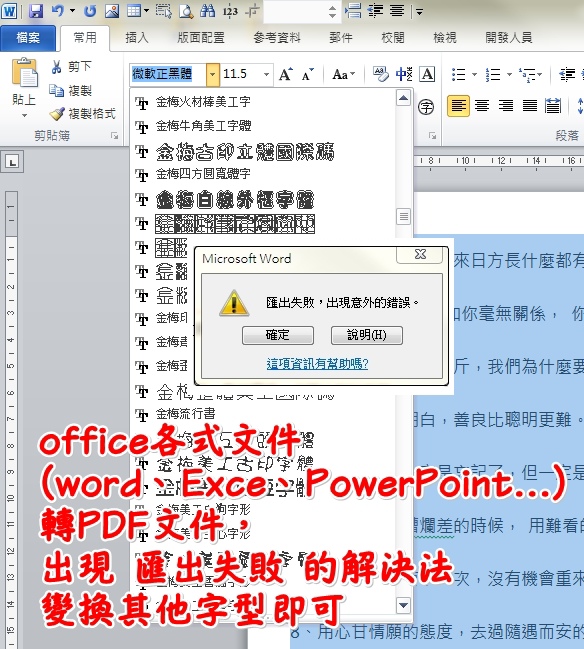Click the Clear Formatting eraser icon
Image resolution: width=584 pixels, height=649 pixels.
pos(380,75)
